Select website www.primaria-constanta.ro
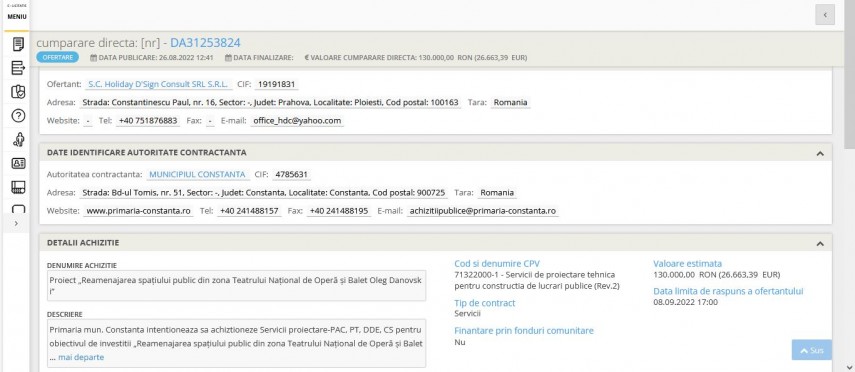The height and width of the screenshot is (372, 855). 138,211
